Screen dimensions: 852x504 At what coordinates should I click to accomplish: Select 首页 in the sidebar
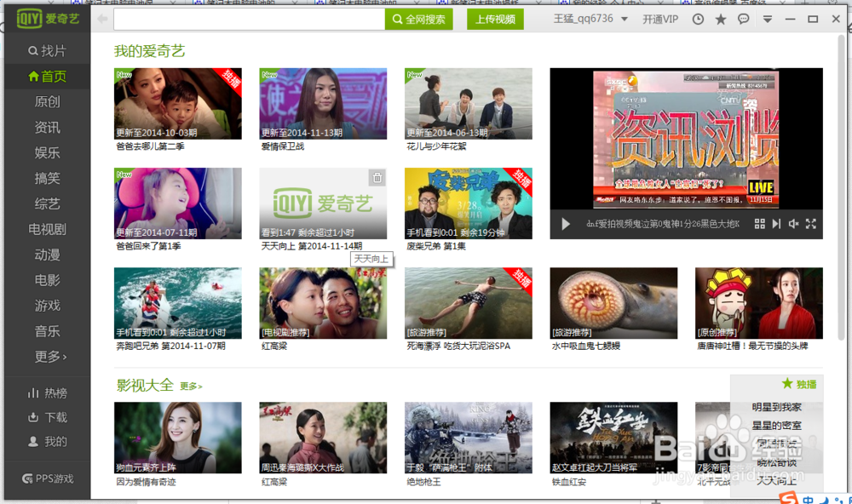47,76
